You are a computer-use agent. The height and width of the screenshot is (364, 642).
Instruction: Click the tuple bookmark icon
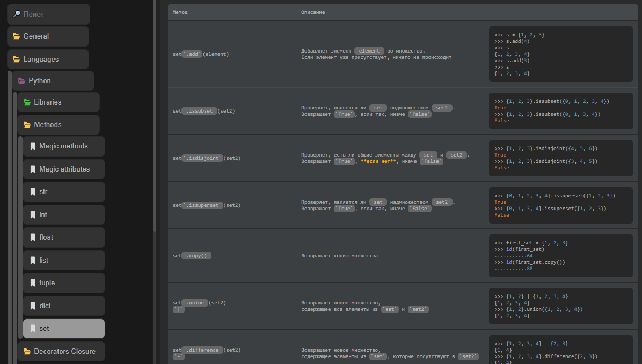[x=33, y=283]
